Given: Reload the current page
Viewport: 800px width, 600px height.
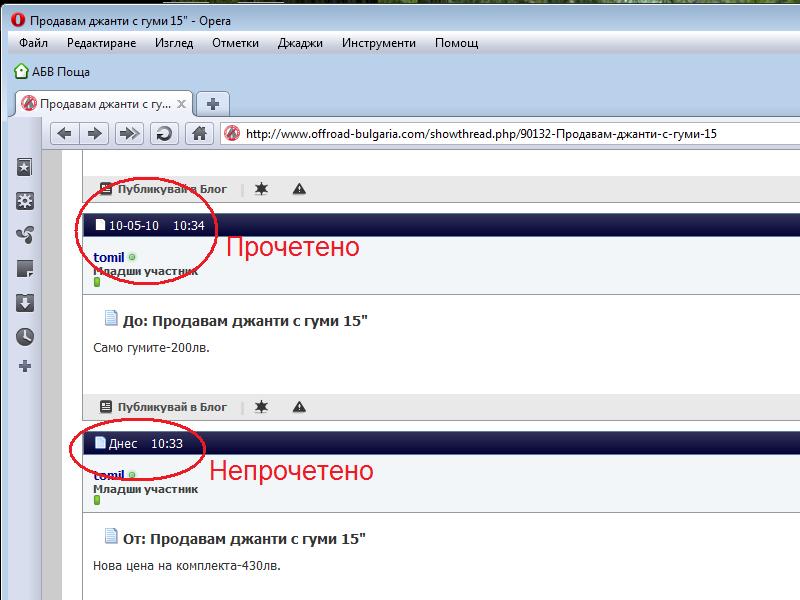Looking at the screenshot, I should pos(164,134).
